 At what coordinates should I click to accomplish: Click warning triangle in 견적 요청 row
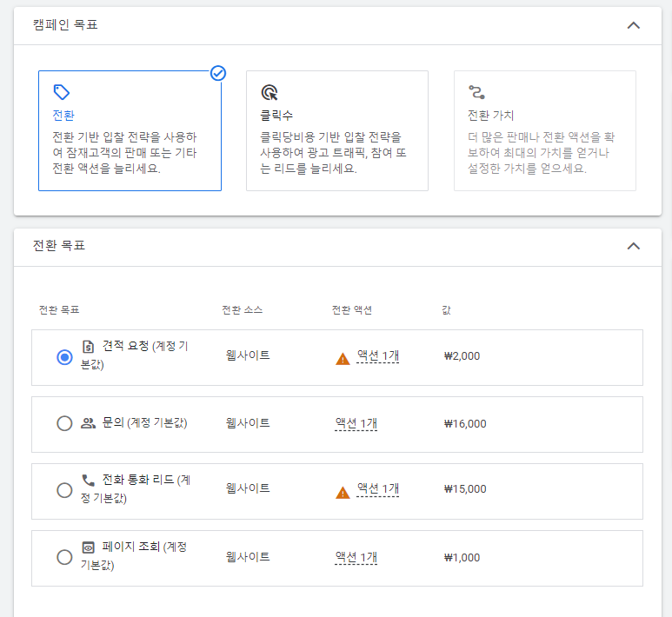pyautogui.click(x=343, y=359)
